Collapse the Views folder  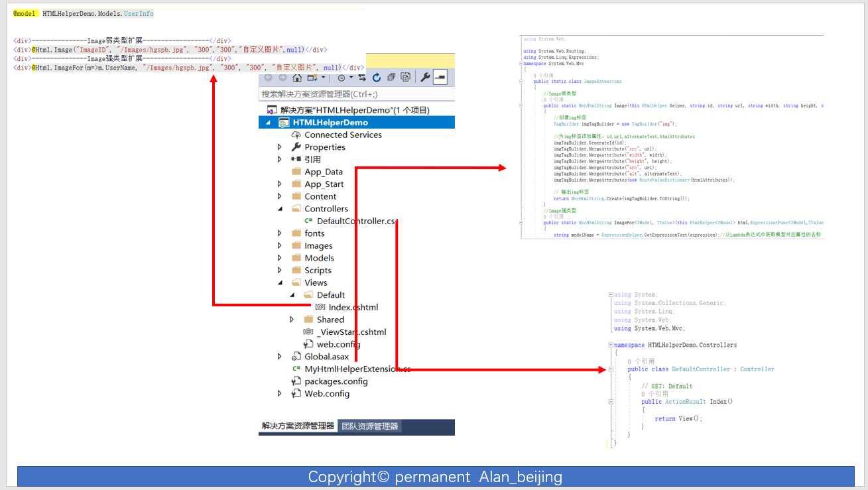(x=280, y=282)
